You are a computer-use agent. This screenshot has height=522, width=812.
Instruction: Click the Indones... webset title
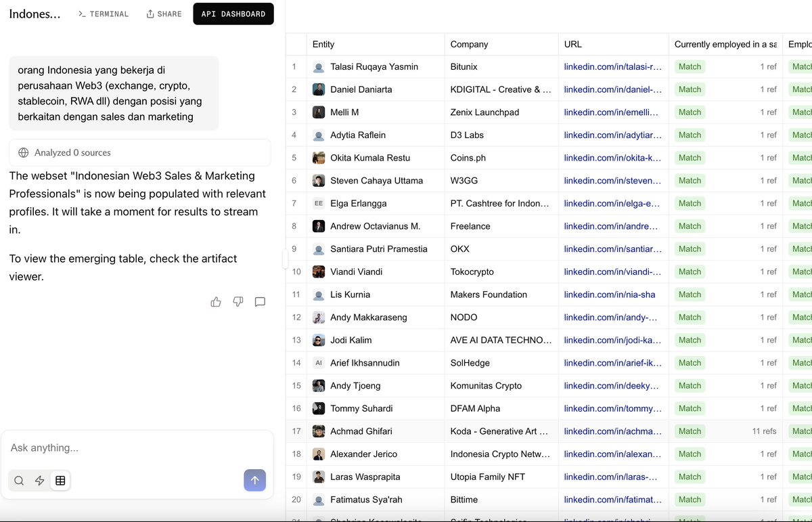[35, 14]
